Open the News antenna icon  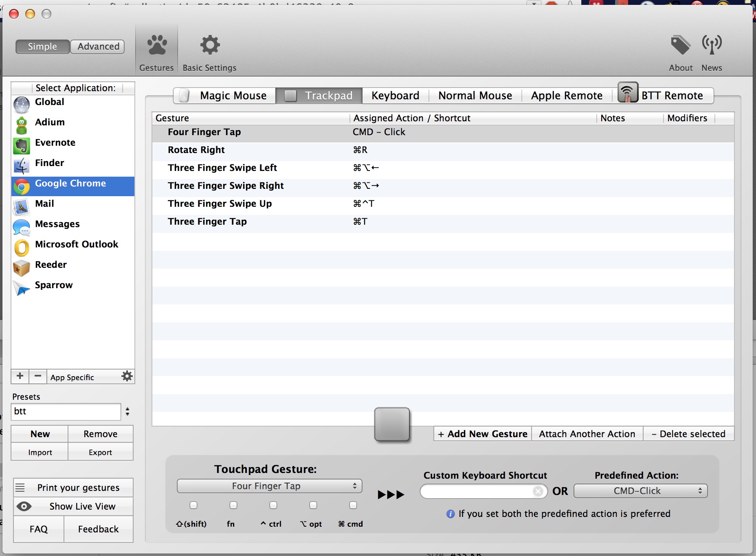click(x=712, y=45)
